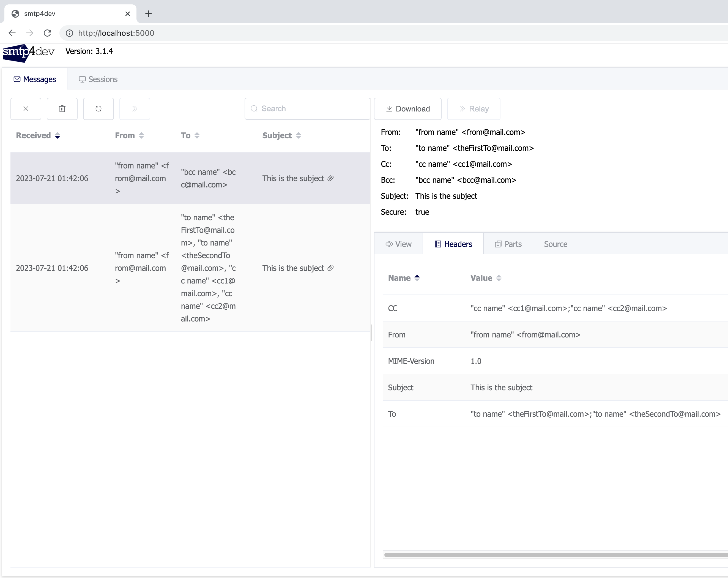Sort messages by Received column arrow
This screenshot has height=578, width=728.
[x=58, y=135]
